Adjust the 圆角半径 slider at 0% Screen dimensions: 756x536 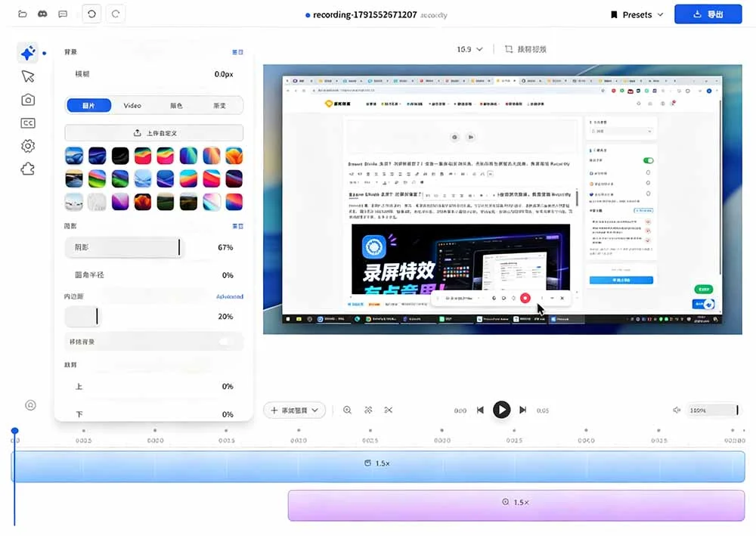point(153,274)
